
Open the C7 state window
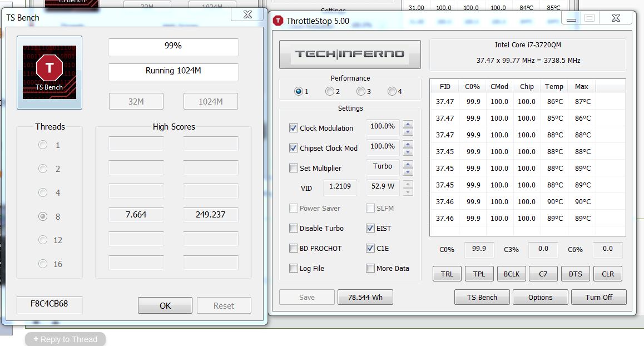point(543,274)
